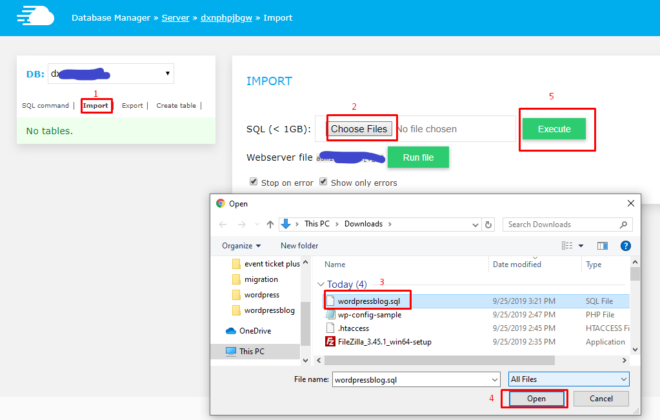Go back in Open dialog
Viewport: 660px width, 420px height.
tap(223, 224)
